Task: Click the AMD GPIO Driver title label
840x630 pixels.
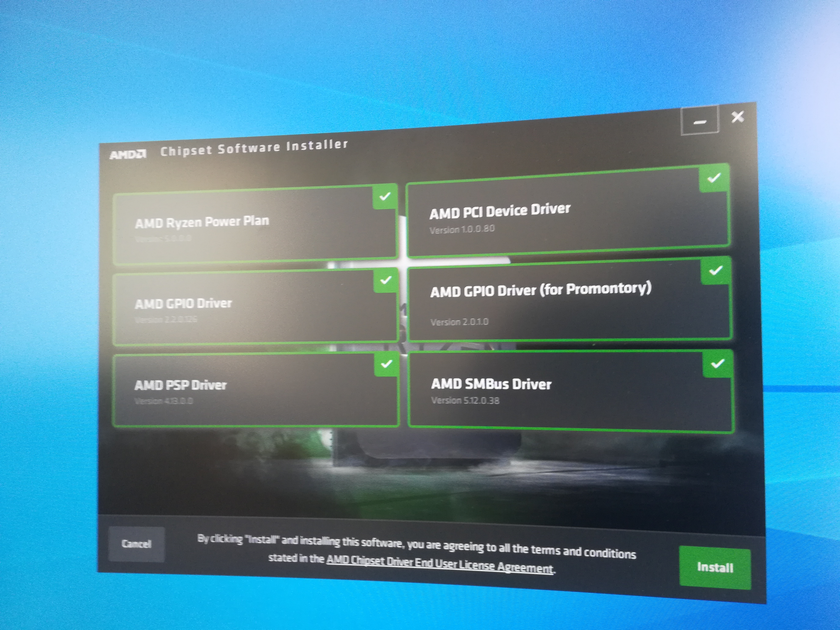Action: click(x=183, y=304)
